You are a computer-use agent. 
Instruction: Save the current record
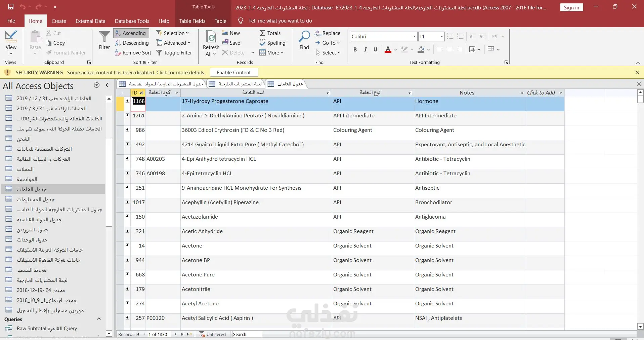pos(231,43)
